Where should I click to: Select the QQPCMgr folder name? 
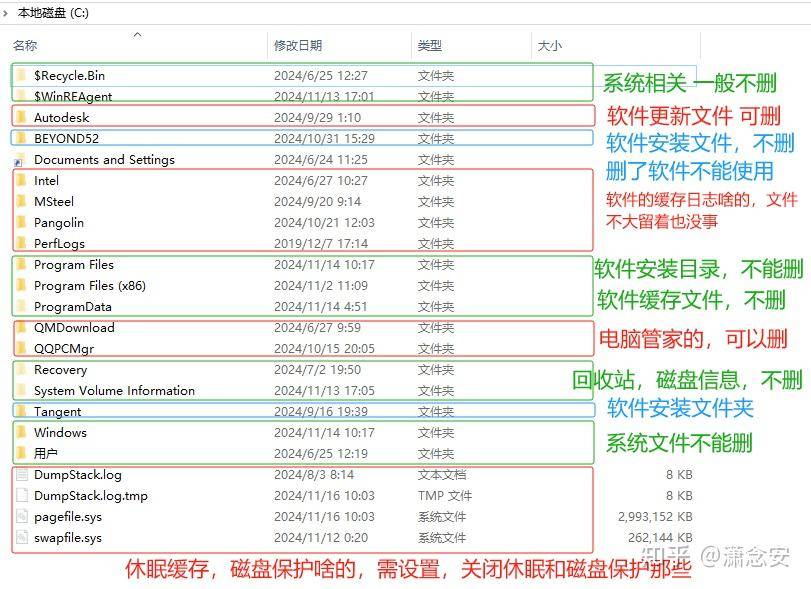point(64,349)
